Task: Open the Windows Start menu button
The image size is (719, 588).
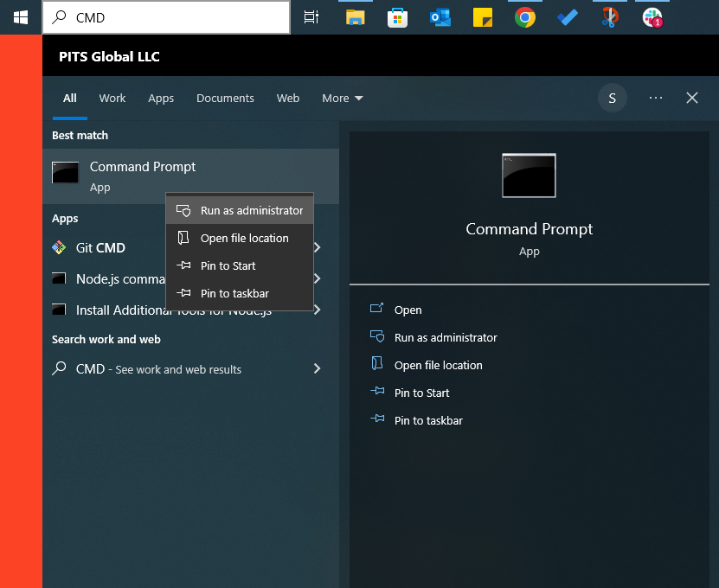Action: point(21,17)
